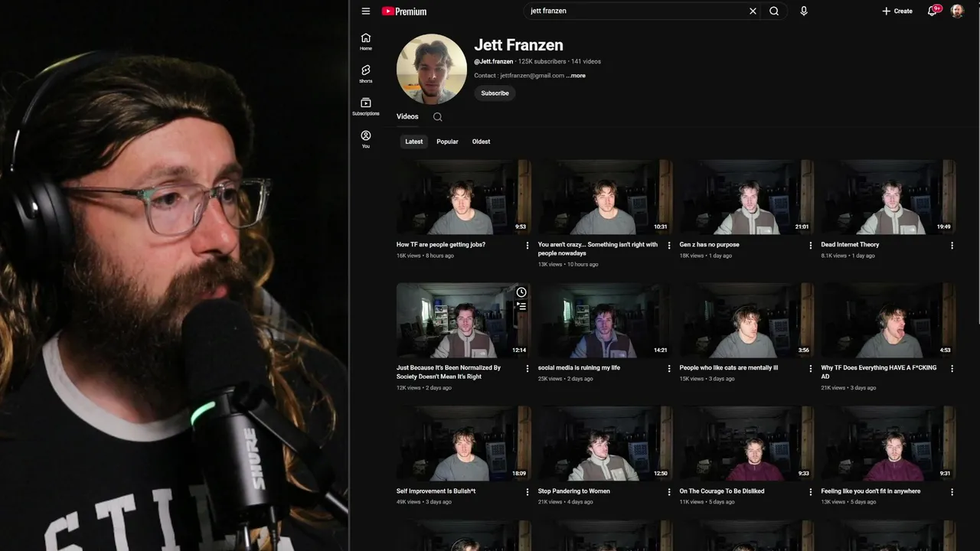Click the search magnifier button
The height and width of the screenshot is (551, 980).
point(774,11)
